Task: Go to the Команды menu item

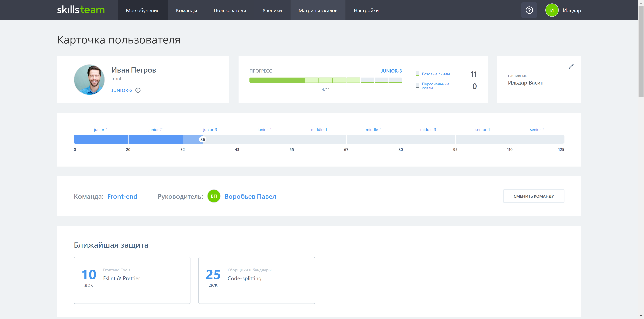Action: point(186,10)
